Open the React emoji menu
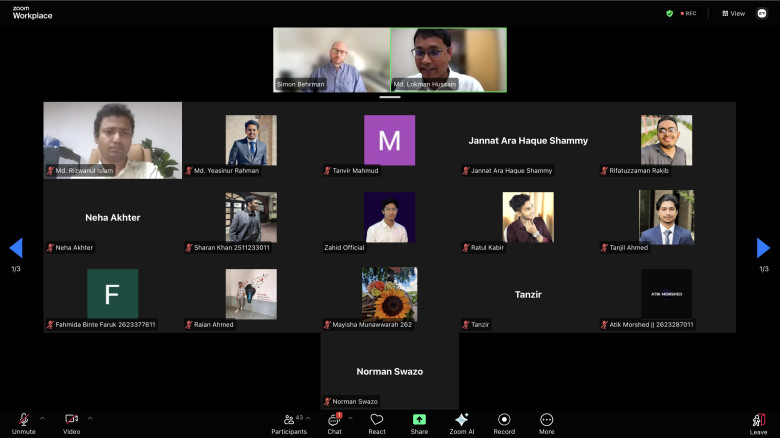The width and height of the screenshot is (780, 438). pos(377,424)
